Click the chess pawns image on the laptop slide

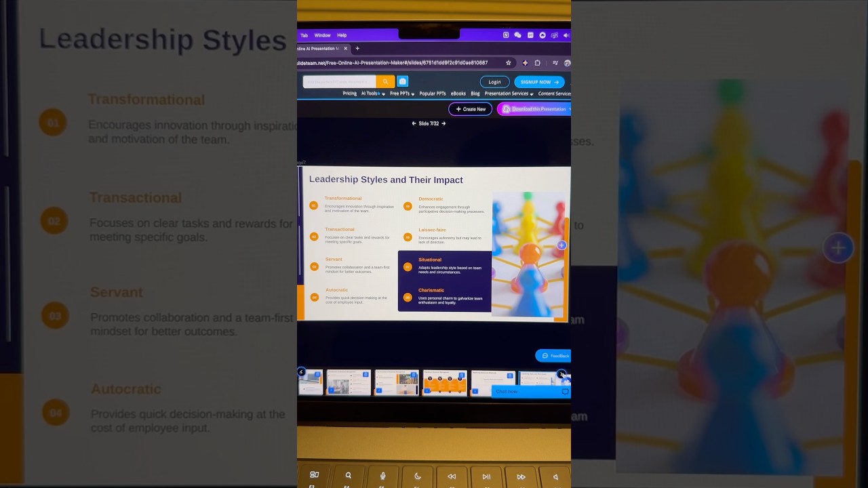529,254
